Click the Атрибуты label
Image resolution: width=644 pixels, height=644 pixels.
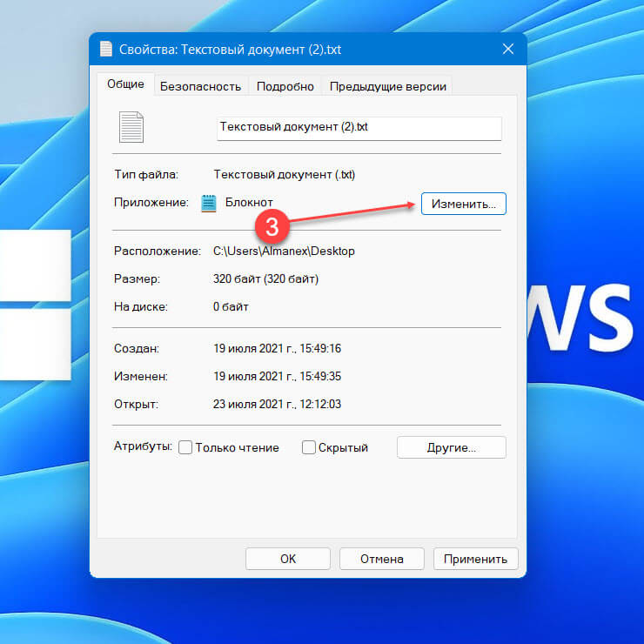pos(143,446)
